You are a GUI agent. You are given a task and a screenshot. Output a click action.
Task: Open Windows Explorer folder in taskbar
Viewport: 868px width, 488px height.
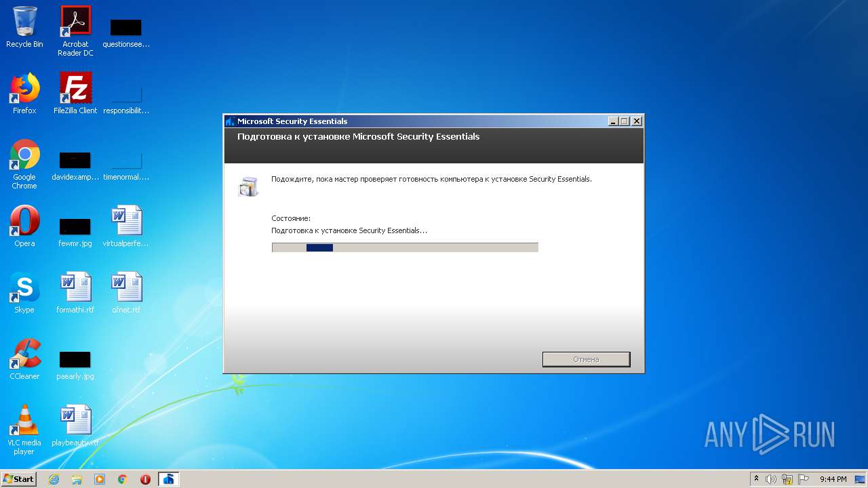(x=77, y=479)
